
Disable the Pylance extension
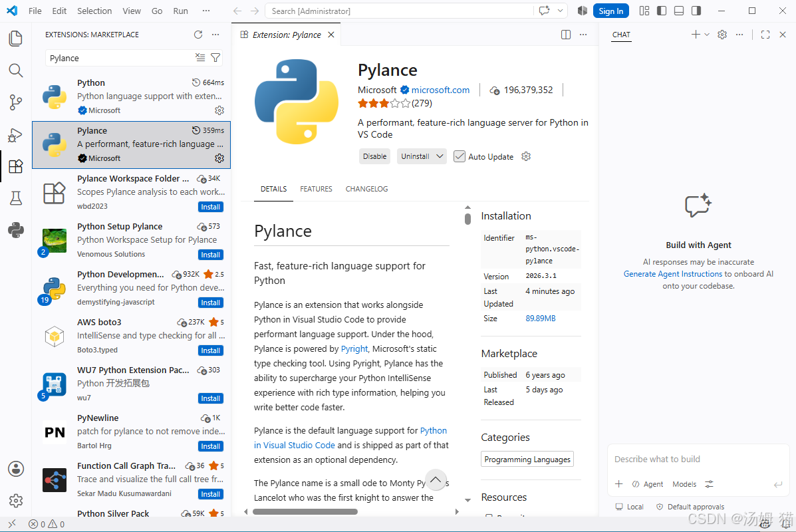(x=374, y=156)
